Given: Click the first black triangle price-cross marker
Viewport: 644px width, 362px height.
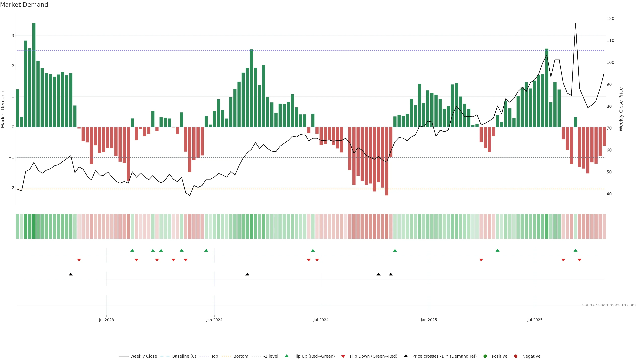Looking at the screenshot, I should [x=71, y=274].
